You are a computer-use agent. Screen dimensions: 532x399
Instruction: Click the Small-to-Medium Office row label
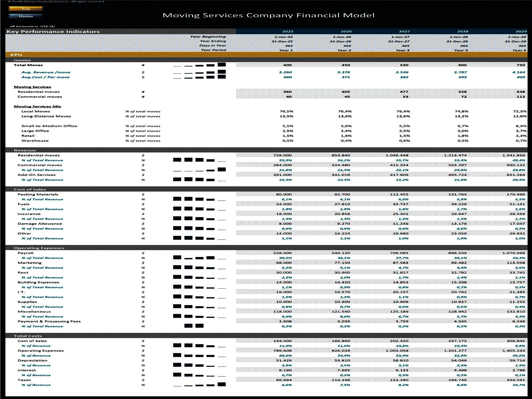(x=49, y=126)
